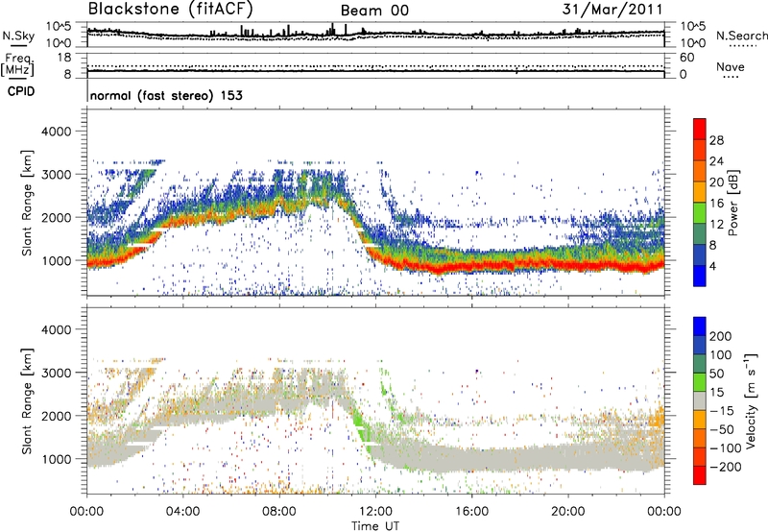Viewport: 768px width, 532px height.
Task: Click the date '31/Mar/2011'
Action: 612,10
